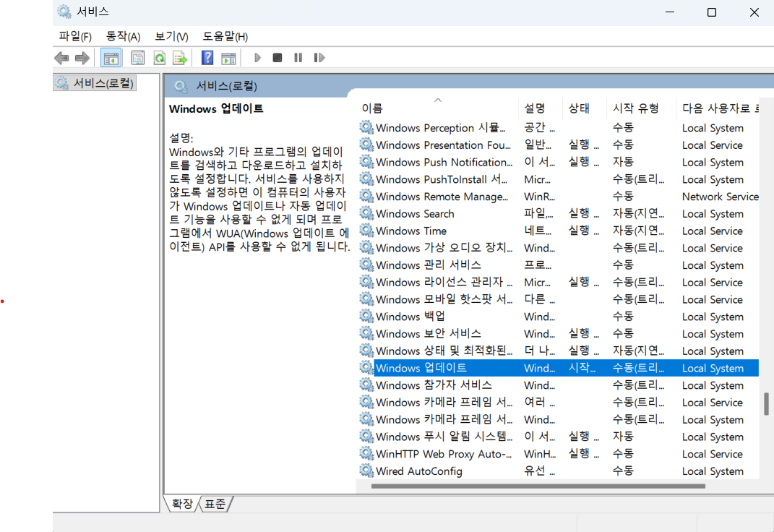Toggle the show/hide console tree icon

click(111, 59)
